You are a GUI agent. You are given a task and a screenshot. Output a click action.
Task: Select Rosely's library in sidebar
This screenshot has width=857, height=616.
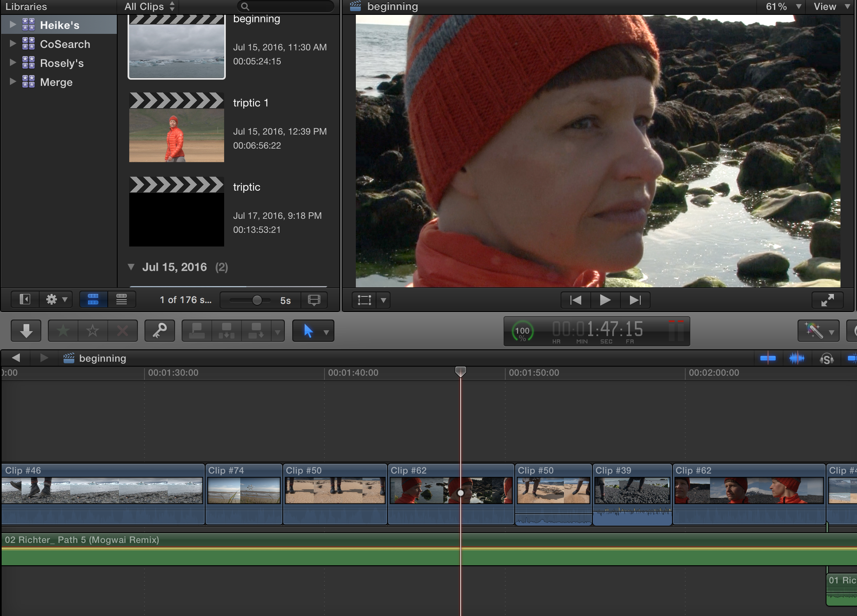tap(62, 63)
